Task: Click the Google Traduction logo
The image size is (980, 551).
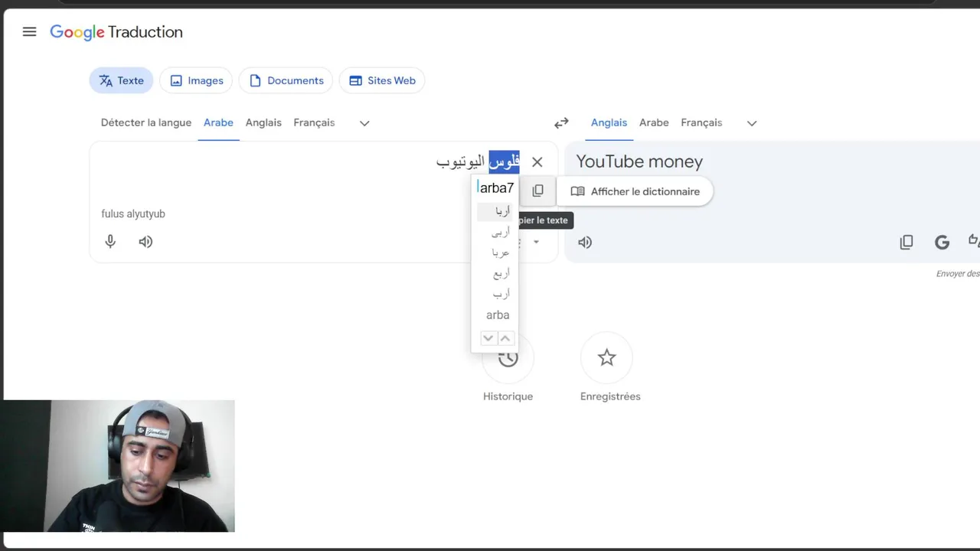Action: coord(116,32)
